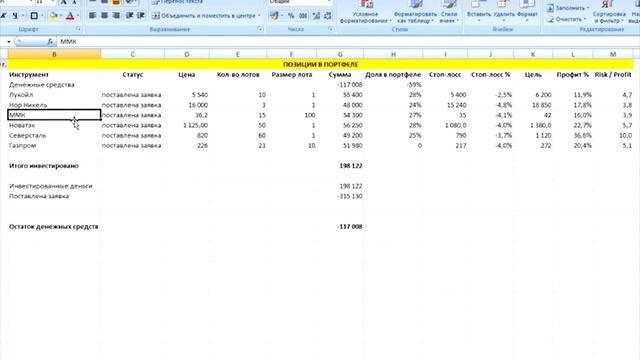
Task: Select the Газпром cell
Action: 54,145
